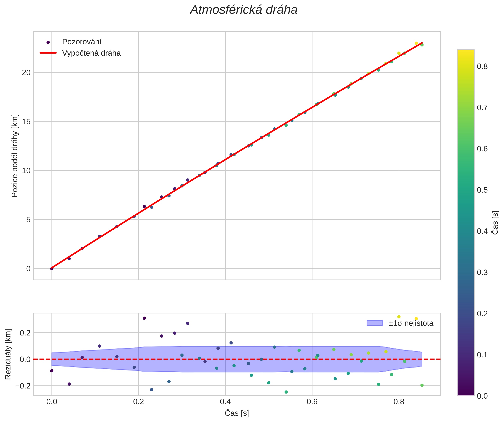Click the 'Čas [s]' colorbar label
Screen dimensions: 504x422
tap(495, 223)
